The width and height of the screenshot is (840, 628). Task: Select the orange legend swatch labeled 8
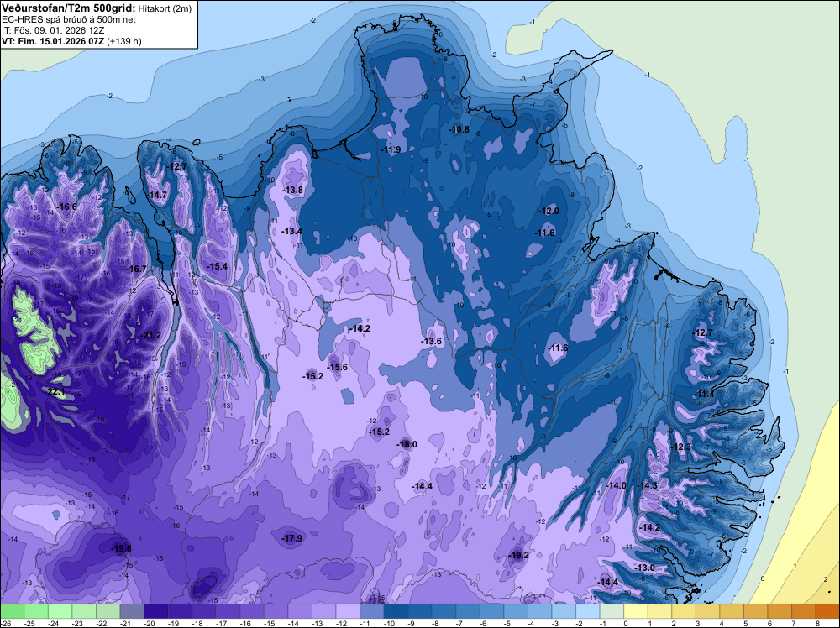click(x=827, y=611)
